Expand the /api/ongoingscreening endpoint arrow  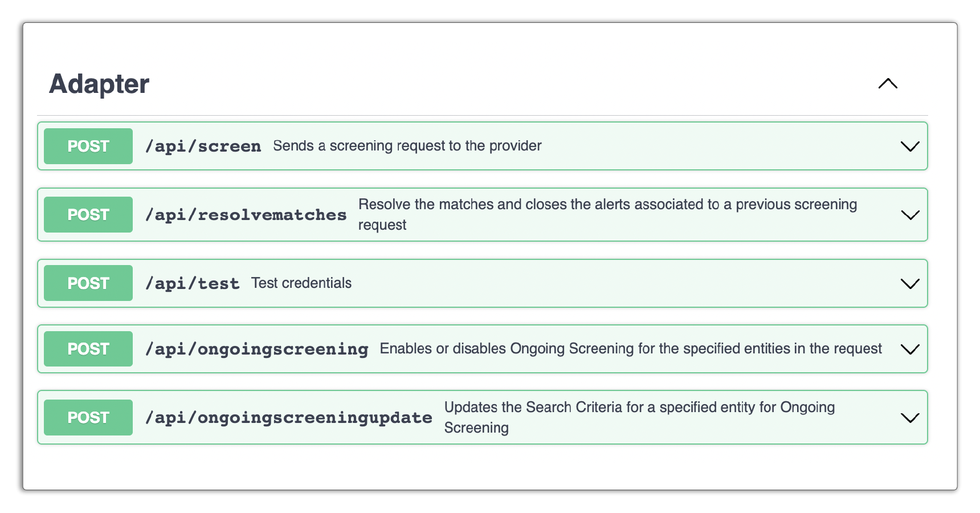(910, 349)
